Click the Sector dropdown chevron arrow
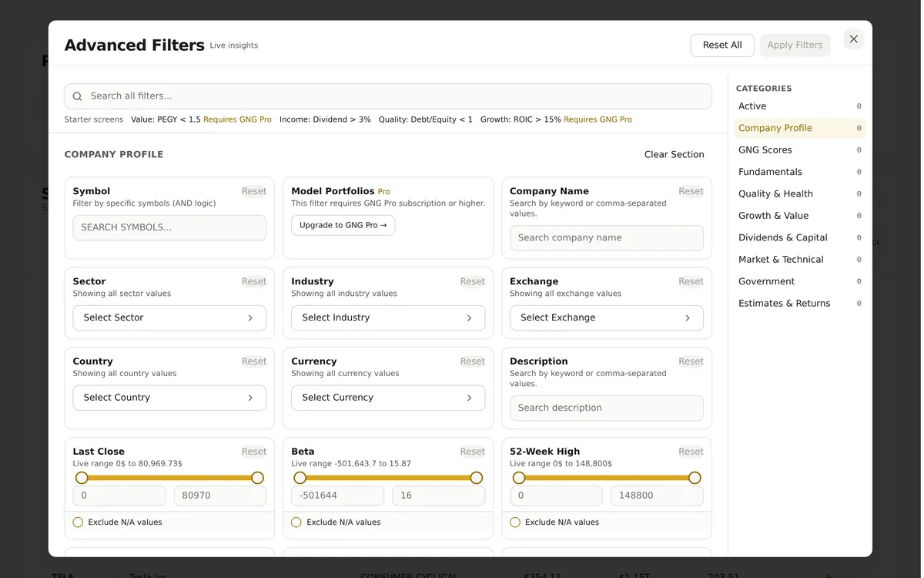The width and height of the screenshot is (924, 578). (250, 318)
